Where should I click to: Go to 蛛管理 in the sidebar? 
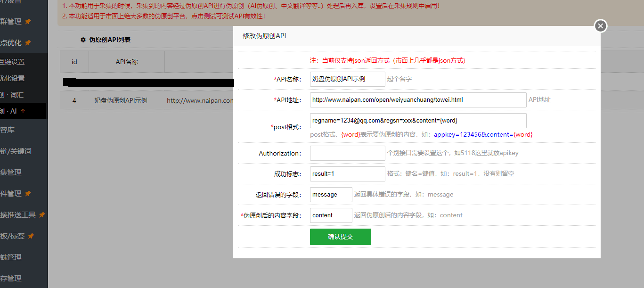11,257
